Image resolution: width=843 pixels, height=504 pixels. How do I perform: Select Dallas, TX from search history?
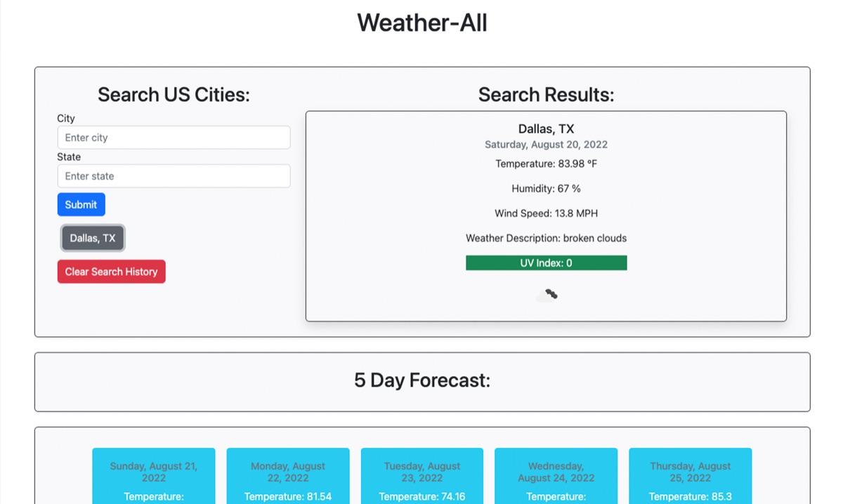(x=93, y=238)
